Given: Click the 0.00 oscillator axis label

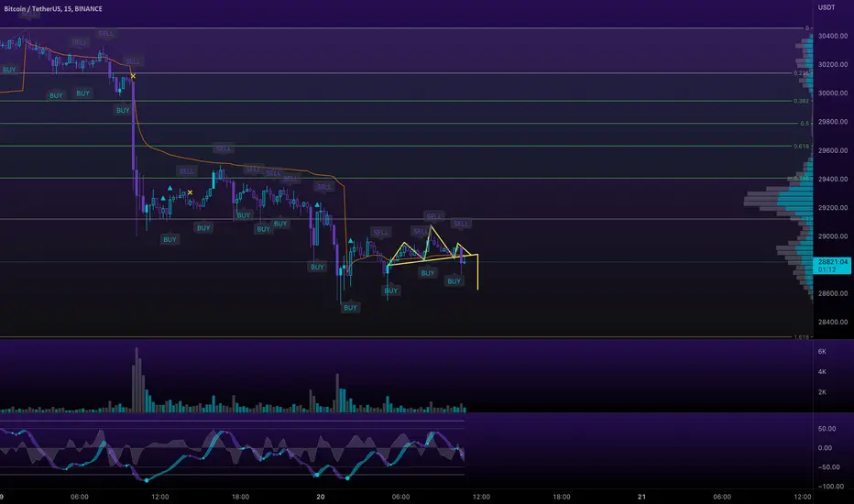Looking at the screenshot, I should pos(825,448).
